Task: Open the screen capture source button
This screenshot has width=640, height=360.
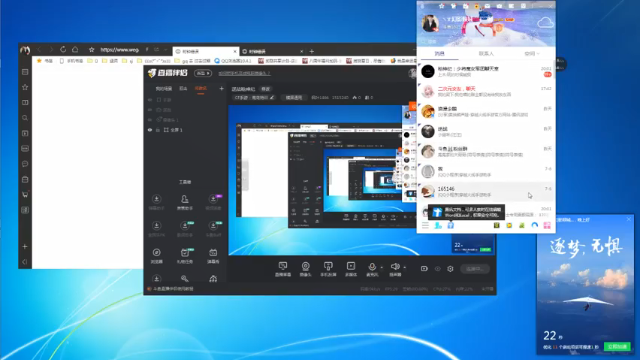Action: pos(282,269)
